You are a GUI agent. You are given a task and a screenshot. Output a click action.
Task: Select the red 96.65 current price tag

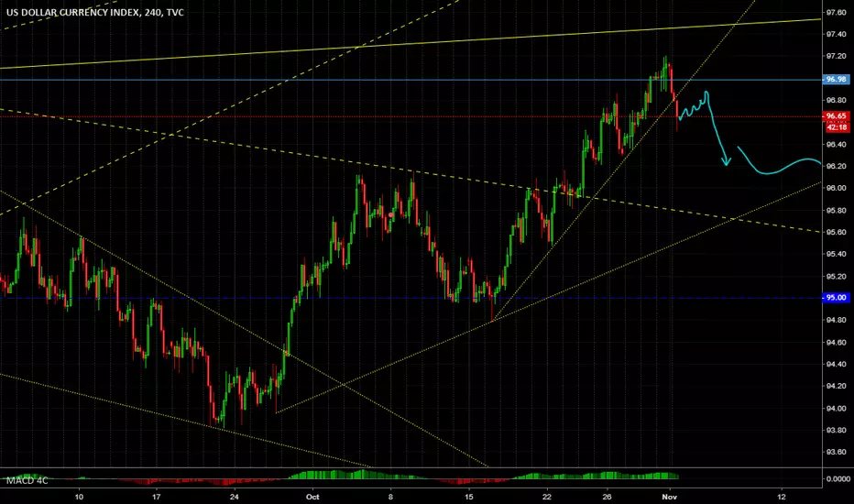[836, 116]
